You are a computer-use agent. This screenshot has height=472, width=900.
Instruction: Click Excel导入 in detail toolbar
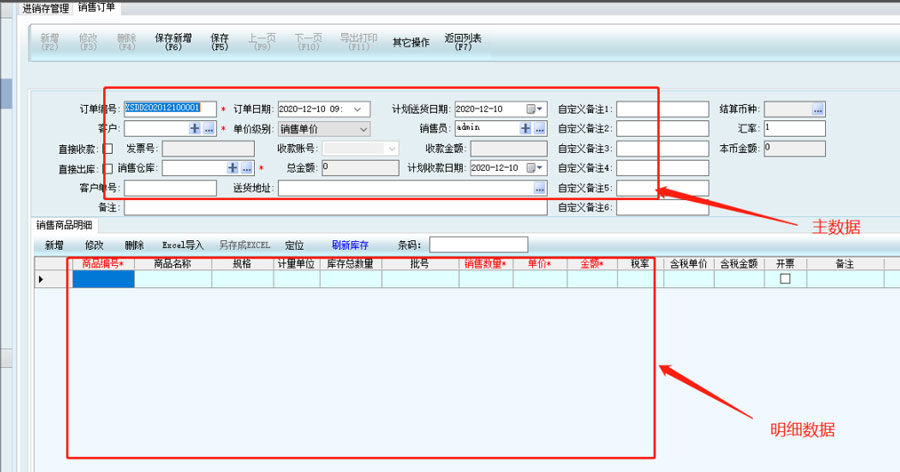[183, 245]
